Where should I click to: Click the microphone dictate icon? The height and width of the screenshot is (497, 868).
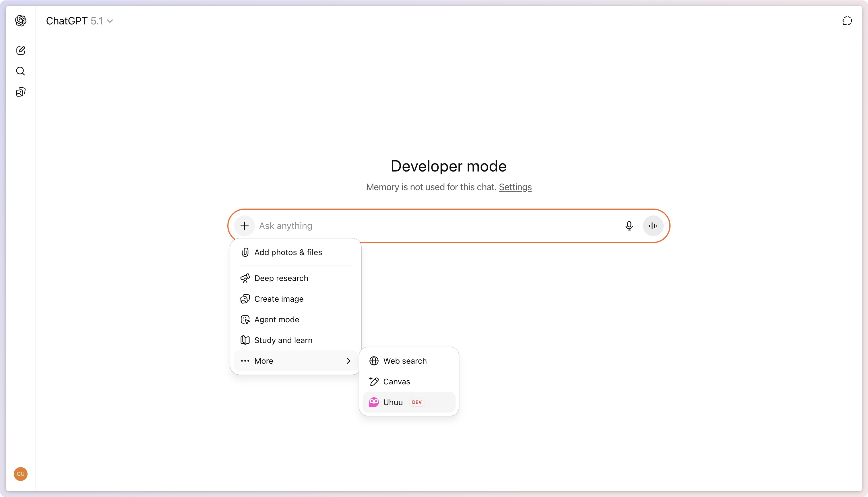629,226
